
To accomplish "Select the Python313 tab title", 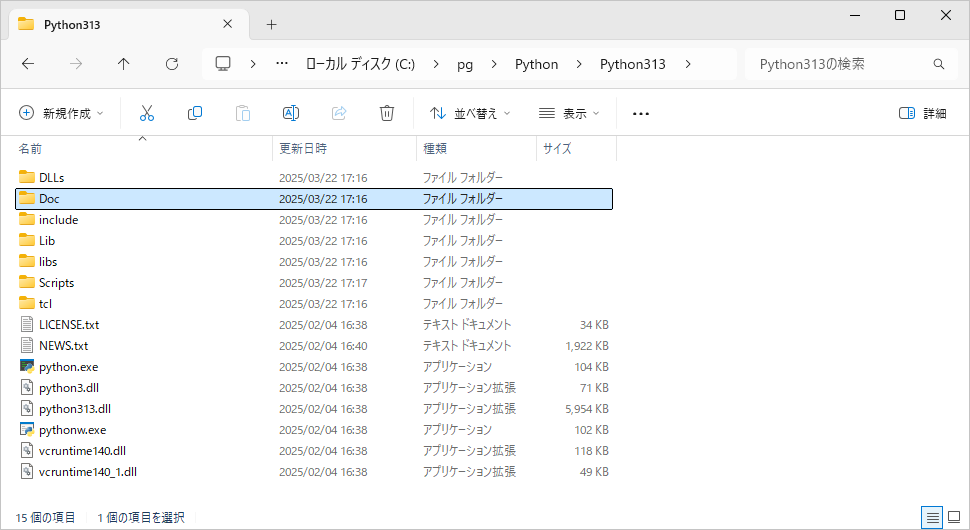I will tap(72, 25).
